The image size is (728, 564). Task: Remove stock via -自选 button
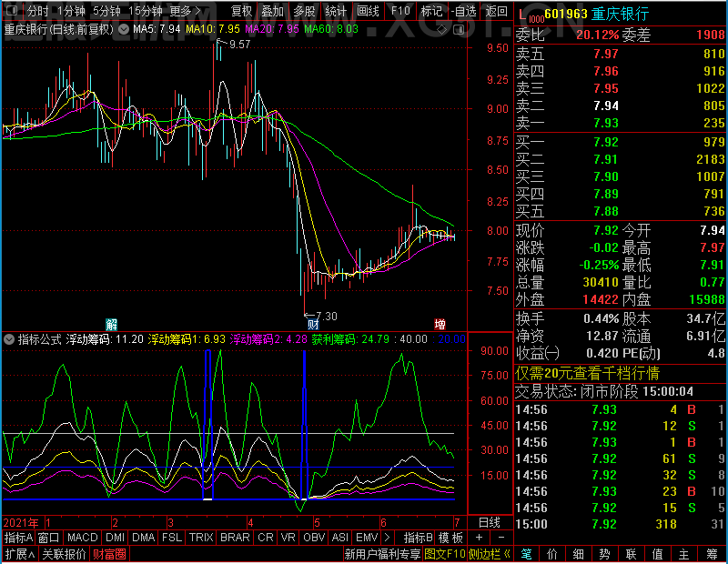tap(463, 10)
